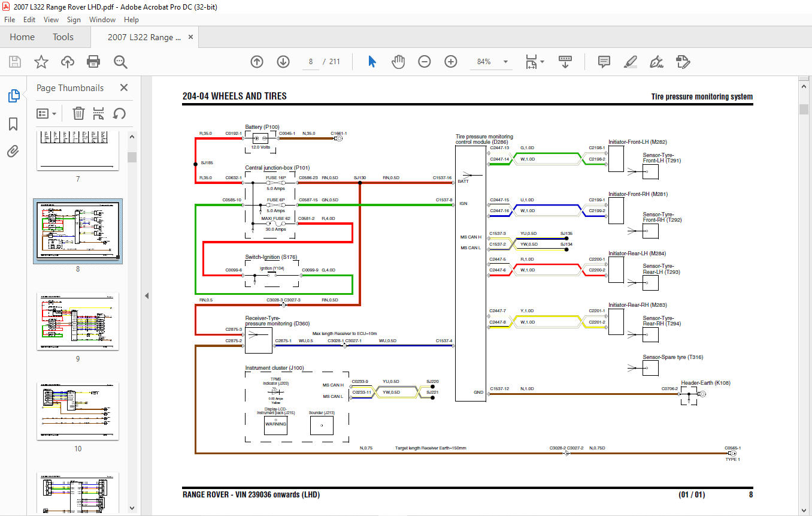The width and height of the screenshot is (812, 516).
Task: Print the document with printer icon
Action: coord(93,62)
